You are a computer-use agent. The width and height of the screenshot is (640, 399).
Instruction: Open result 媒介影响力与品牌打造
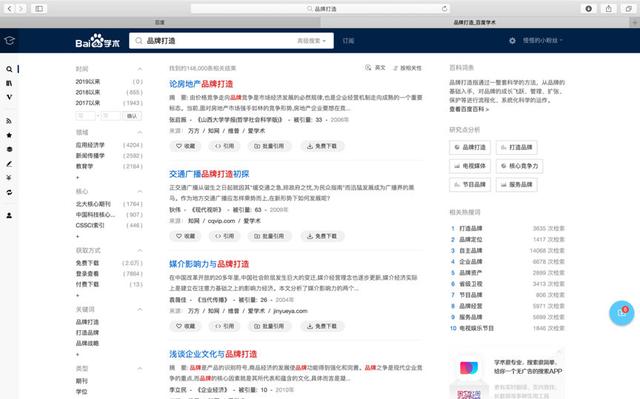(x=209, y=264)
